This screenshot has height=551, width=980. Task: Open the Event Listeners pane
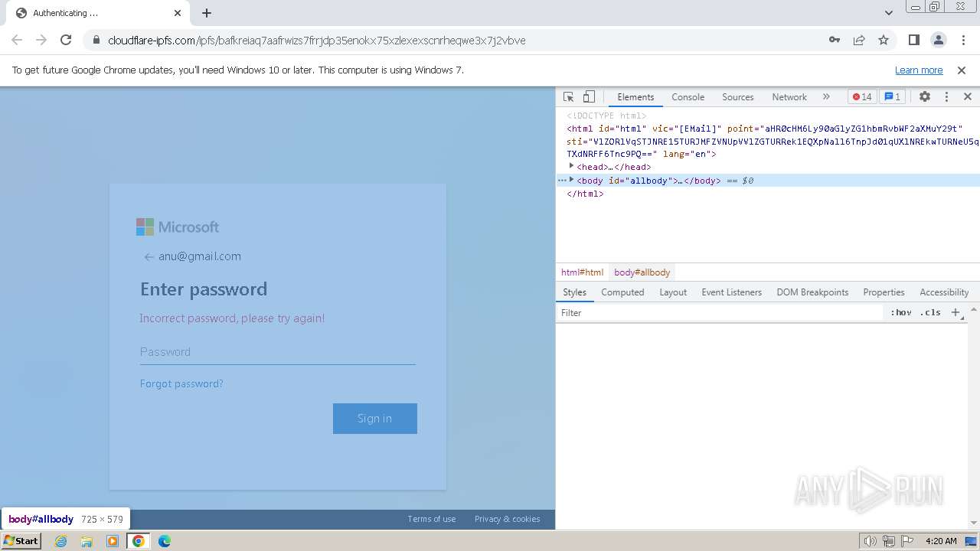click(731, 292)
